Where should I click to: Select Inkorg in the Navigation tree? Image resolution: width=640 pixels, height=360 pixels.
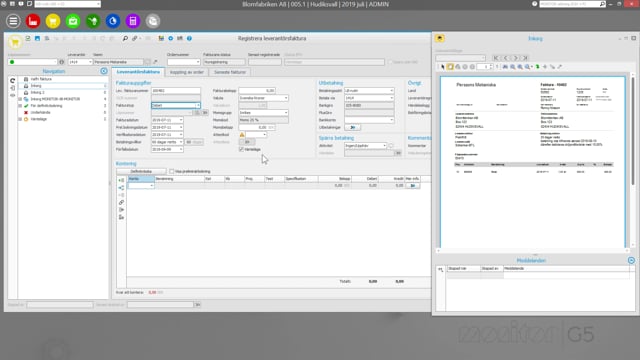pos(36,86)
